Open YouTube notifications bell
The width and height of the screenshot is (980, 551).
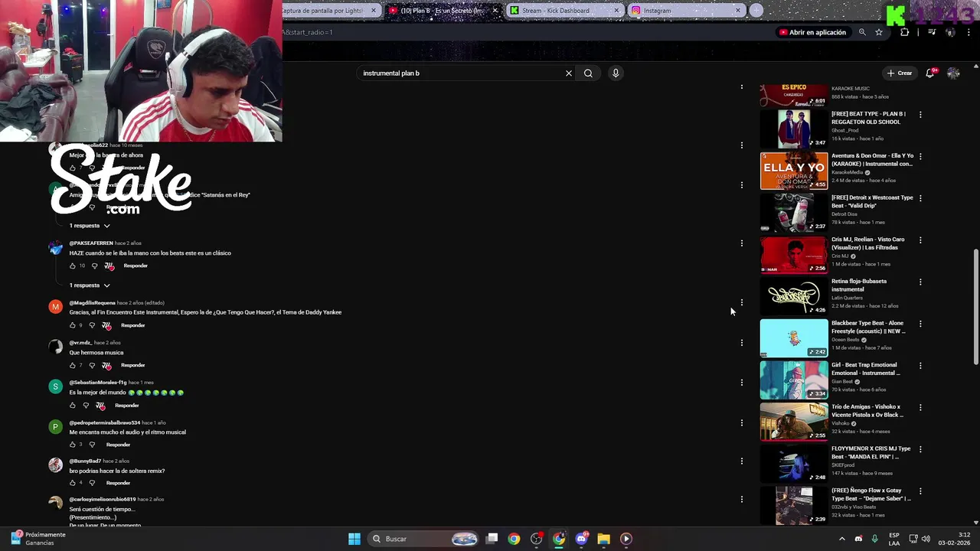930,73
